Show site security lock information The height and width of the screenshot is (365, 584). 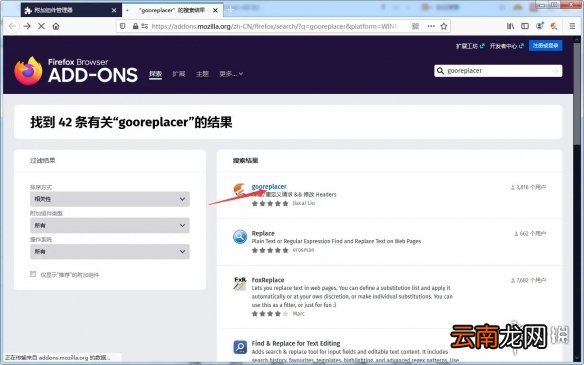pos(136,26)
